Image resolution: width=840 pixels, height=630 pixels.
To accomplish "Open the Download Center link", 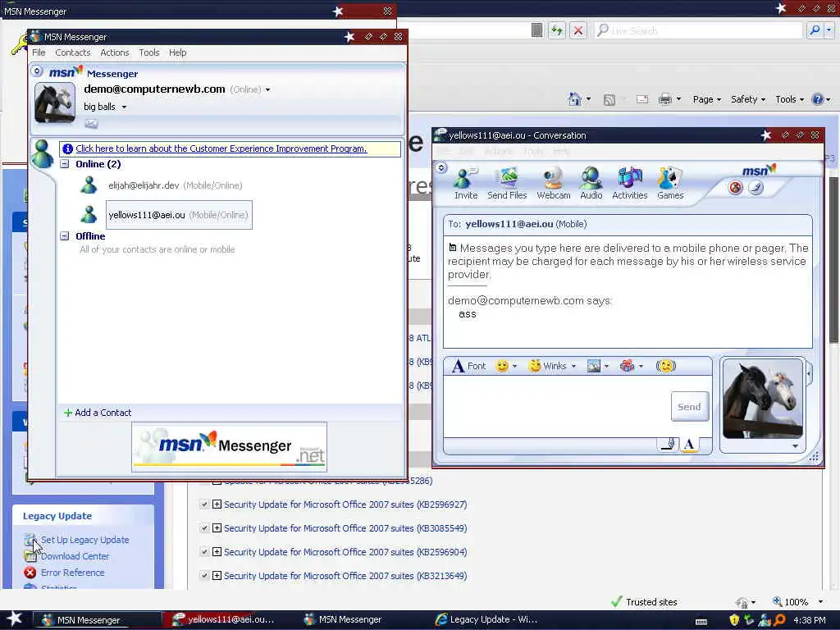I will click(75, 556).
